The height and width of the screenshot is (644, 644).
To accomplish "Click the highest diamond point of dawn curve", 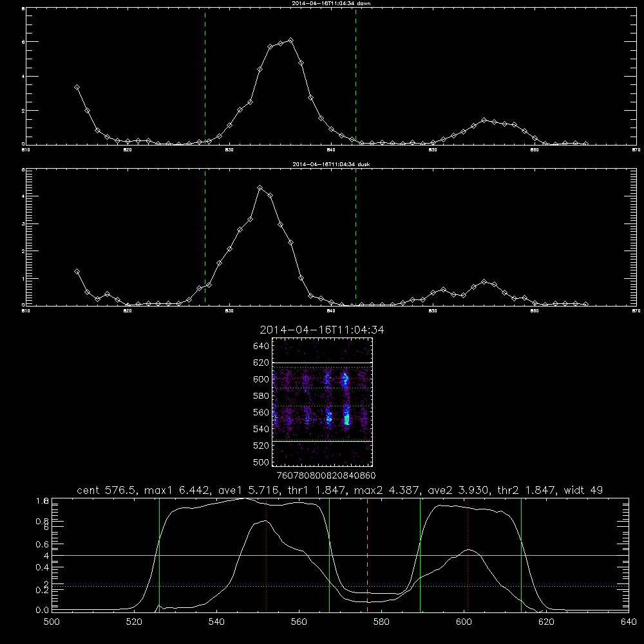I will 291,40.
